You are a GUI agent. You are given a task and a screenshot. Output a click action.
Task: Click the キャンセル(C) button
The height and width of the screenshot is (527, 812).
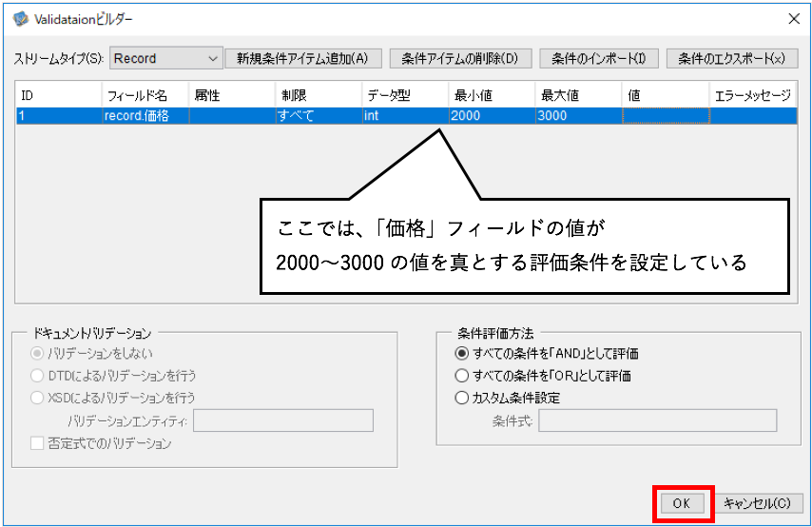pos(757,503)
